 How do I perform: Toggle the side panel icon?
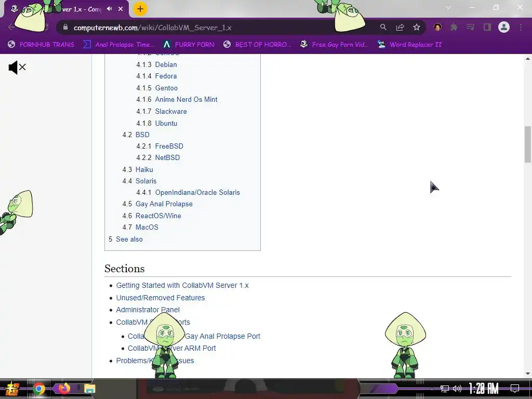coord(487,27)
